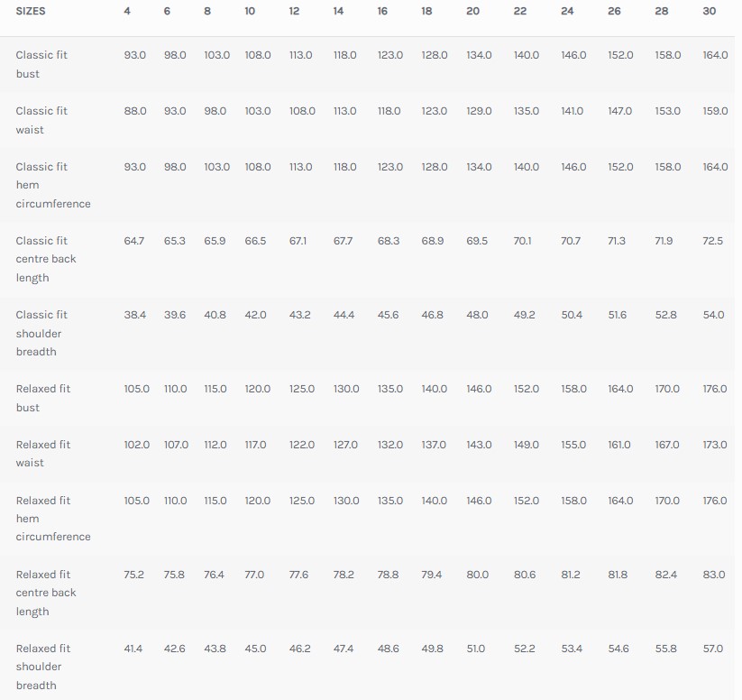
Task: Select the 173.0 Relaxed fit waist value
Action: 714,445
